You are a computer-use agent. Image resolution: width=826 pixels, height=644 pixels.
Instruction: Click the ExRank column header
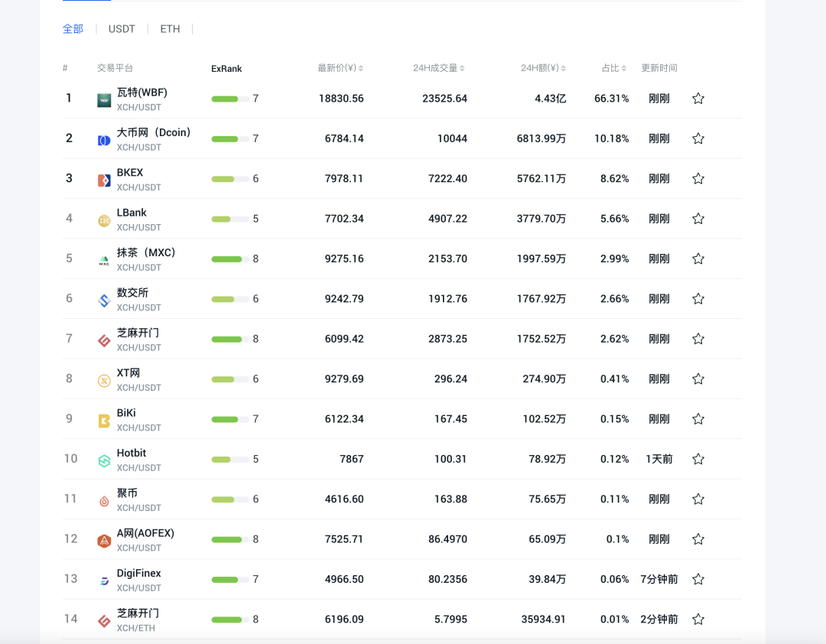click(226, 69)
